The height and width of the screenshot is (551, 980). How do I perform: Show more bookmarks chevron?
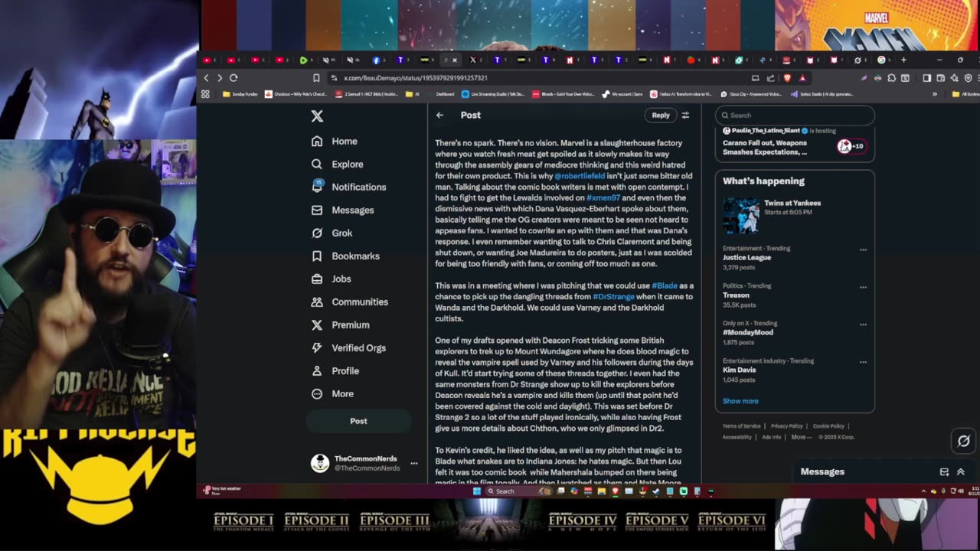pos(935,94)
